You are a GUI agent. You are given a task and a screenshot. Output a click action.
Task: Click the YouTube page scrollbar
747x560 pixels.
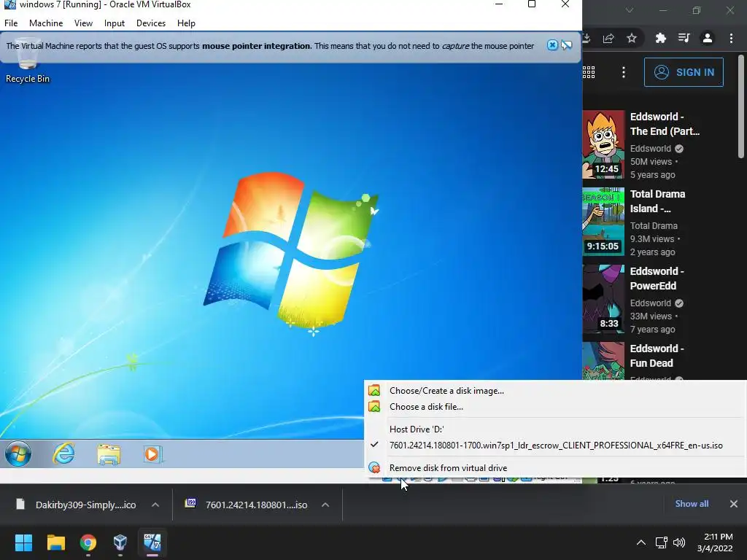741,106
